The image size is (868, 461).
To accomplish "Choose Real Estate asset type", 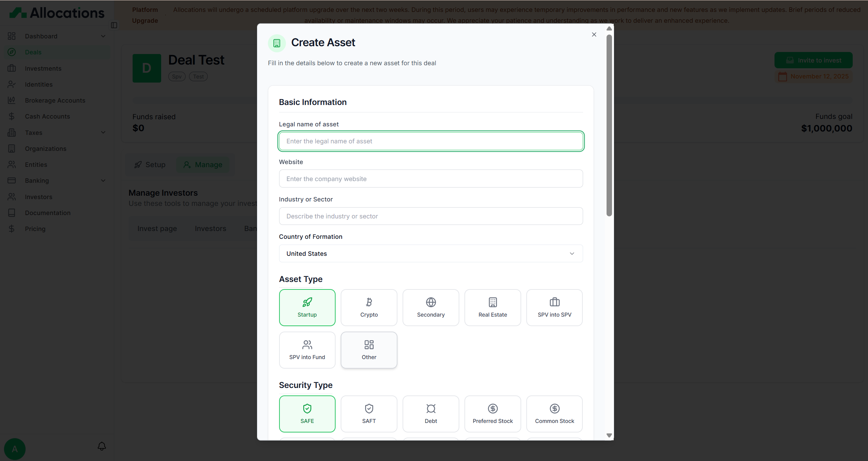I will pos(493,307).
